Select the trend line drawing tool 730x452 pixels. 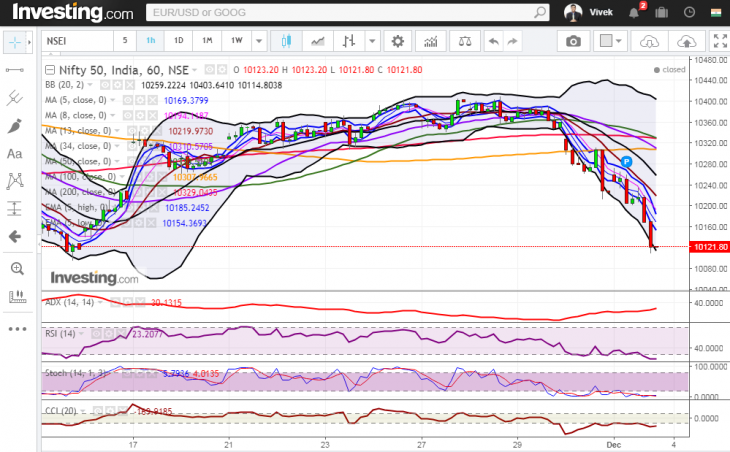15,70
